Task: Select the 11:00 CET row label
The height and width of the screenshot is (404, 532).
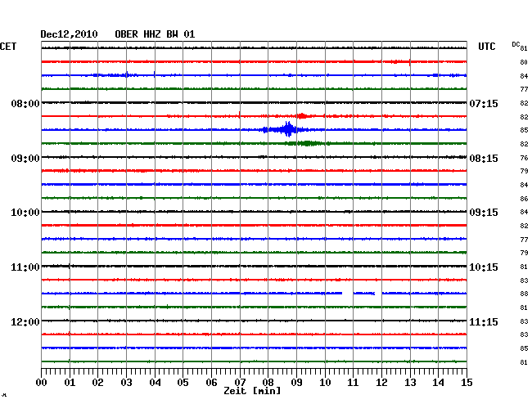Action: 25,267
